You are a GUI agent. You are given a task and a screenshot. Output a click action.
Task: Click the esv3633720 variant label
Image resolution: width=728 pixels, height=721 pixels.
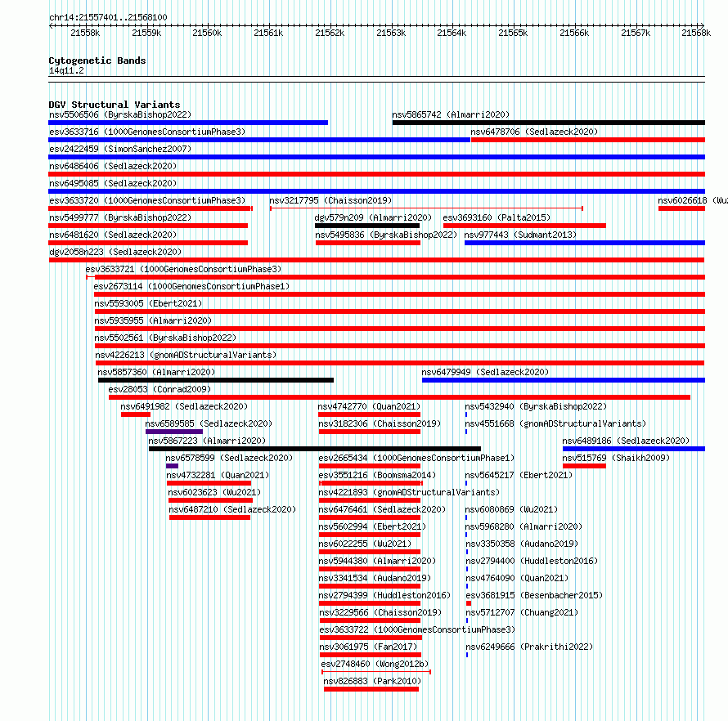point(147,200)
